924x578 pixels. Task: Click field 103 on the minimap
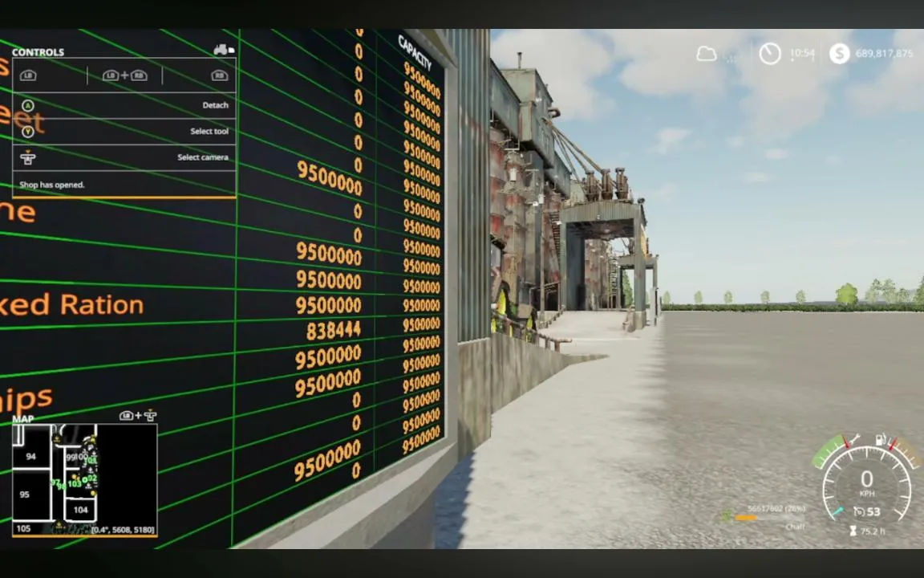coord(75,483)
